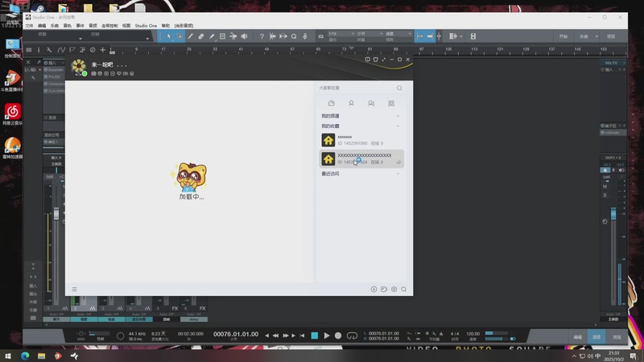Viewport: 644px width, 362px height.
Task: Click the settings gear at chat window bottom
Action: pos(394,290)
